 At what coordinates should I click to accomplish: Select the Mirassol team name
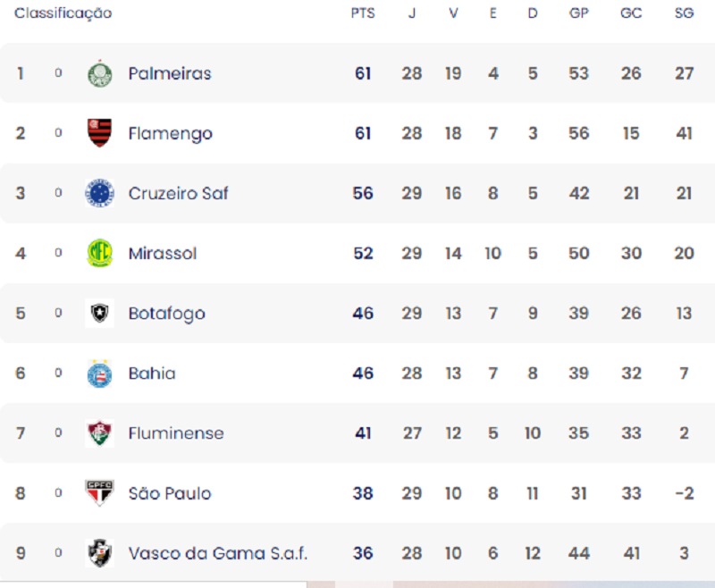point(163,254)
